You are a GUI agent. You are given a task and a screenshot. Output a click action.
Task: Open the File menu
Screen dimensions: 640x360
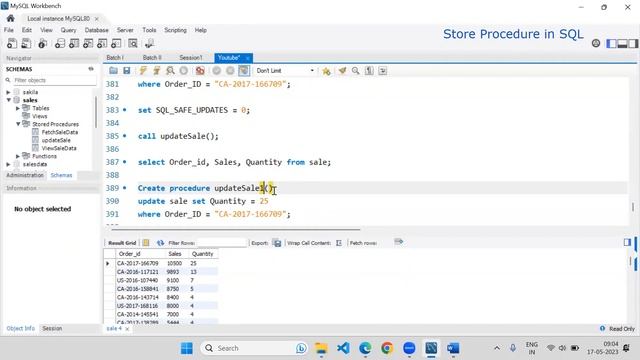pyautogui.click(x=9, y=30)
